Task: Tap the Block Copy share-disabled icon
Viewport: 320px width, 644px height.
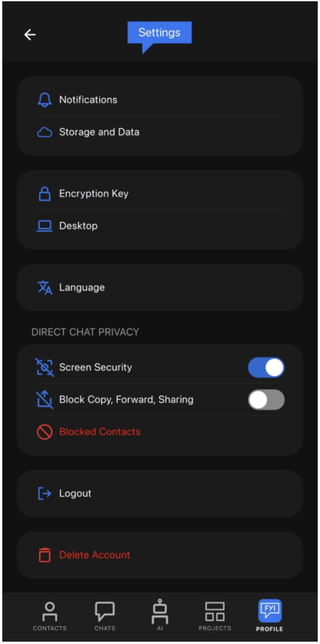Action: (45, 400)
